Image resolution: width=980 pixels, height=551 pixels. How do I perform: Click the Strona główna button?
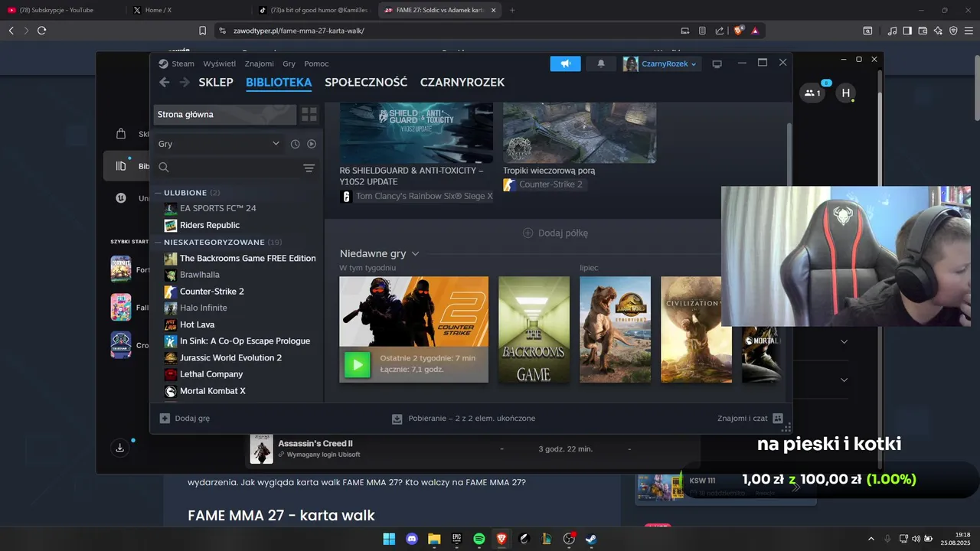225,115
